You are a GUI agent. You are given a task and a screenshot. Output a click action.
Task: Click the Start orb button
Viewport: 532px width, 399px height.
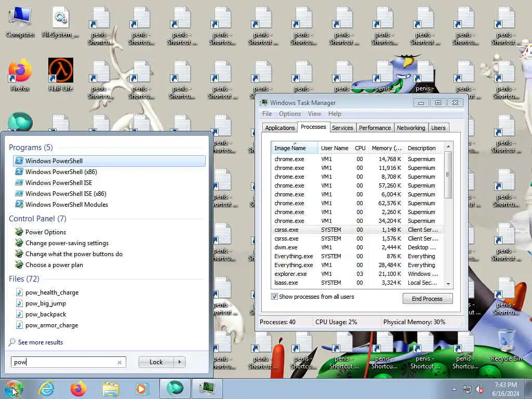(x=14, y=389)
